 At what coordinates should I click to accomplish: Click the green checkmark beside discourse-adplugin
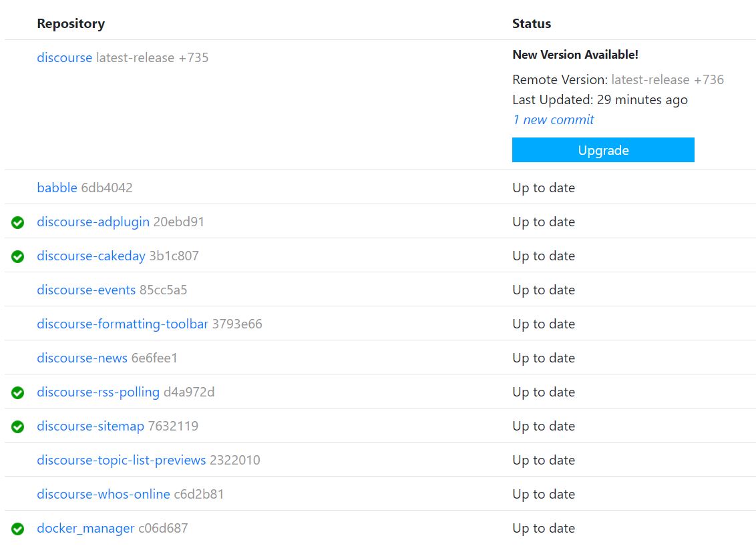click(x=18, y=222)
